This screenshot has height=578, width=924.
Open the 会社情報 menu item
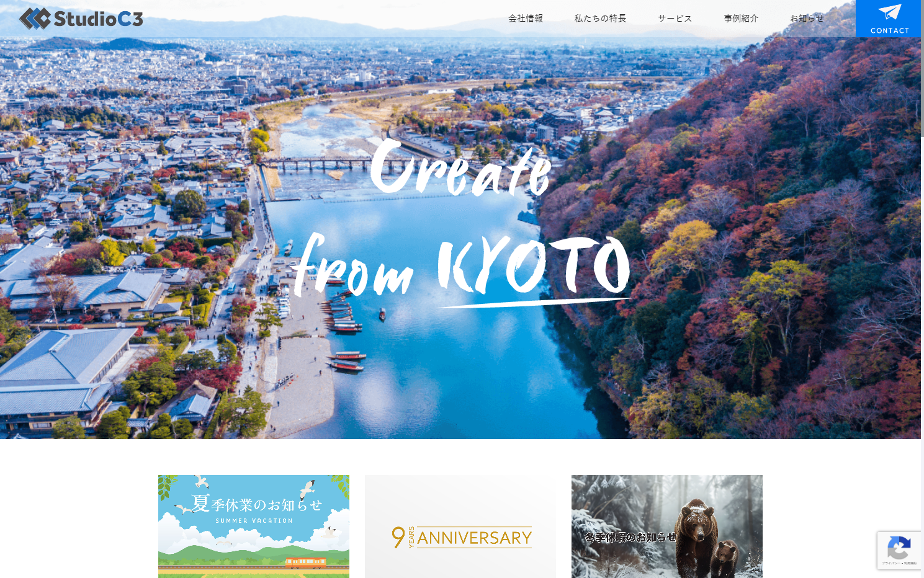coord(526,19)
